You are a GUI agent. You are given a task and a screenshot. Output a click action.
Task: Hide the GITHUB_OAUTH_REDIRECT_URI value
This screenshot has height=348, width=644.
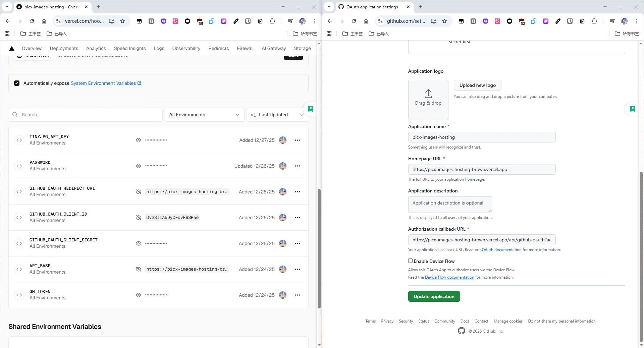(138, 192)
